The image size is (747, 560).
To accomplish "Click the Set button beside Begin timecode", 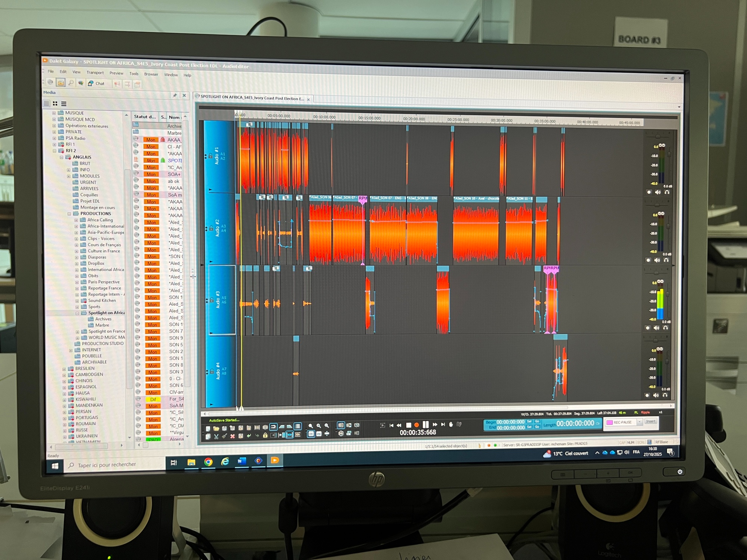I will point(529,421).
